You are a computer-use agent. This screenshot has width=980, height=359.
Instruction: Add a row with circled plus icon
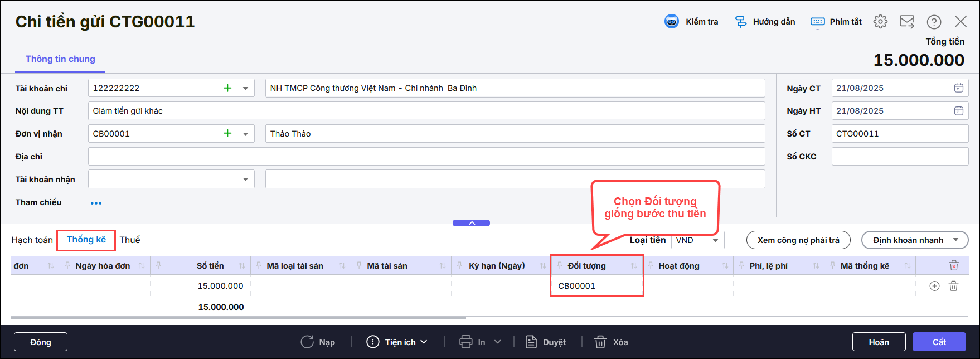pos(935,286)
